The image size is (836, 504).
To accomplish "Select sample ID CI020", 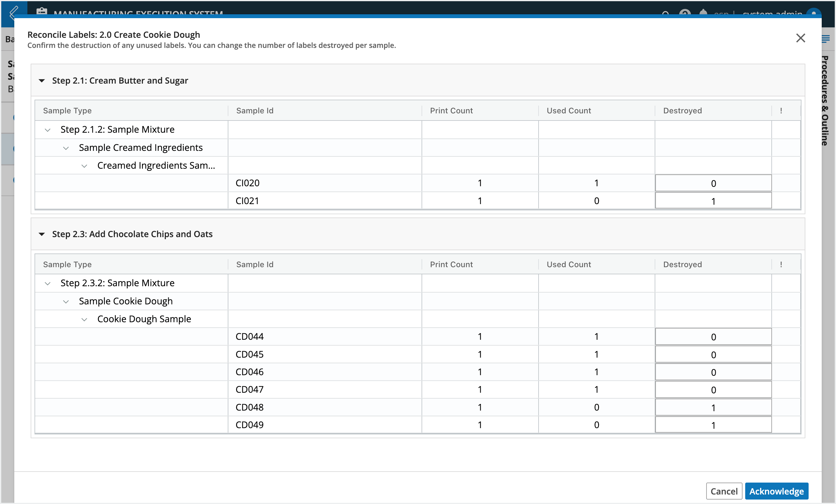I will pyautogui.click(x=247, y=183).
